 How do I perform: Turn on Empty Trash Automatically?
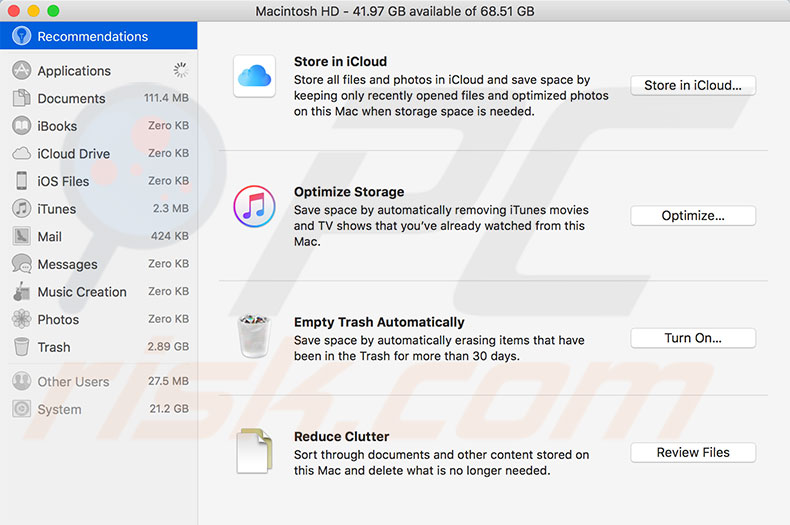point(693,338)
